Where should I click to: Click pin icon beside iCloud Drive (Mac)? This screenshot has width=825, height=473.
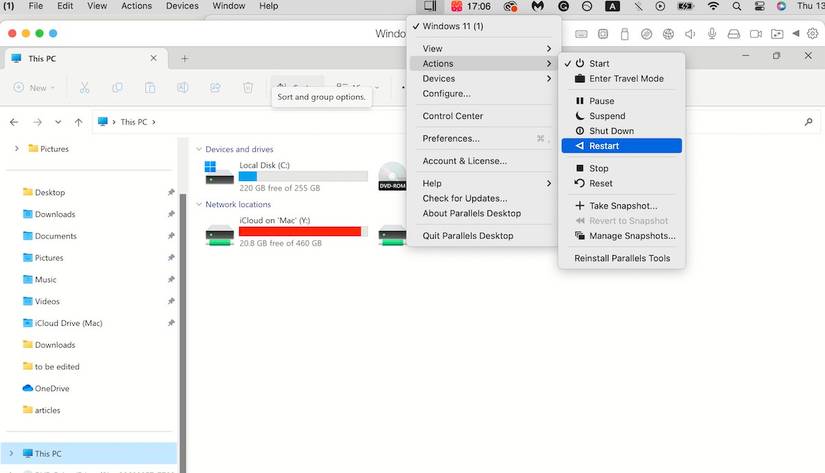point(171,323)
